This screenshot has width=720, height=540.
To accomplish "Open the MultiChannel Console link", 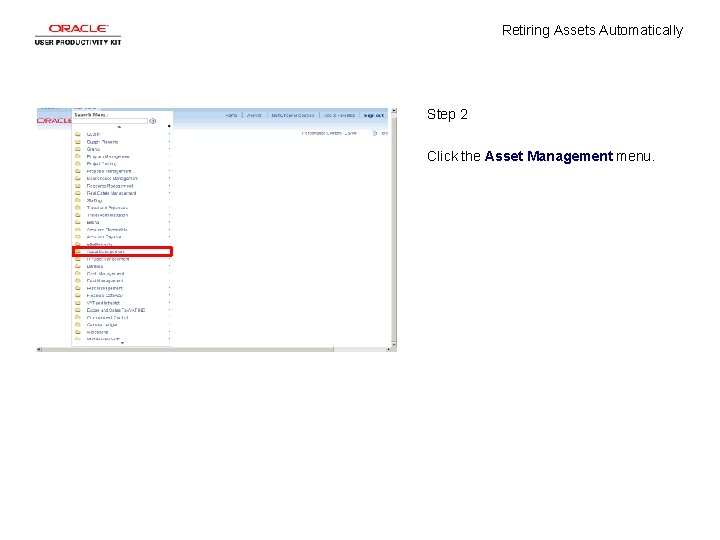I will coord(292,116).
